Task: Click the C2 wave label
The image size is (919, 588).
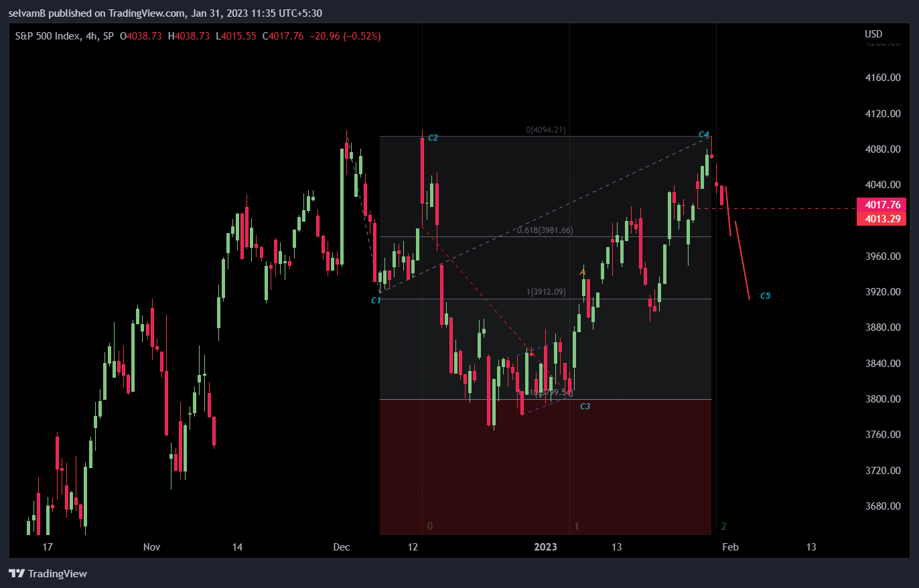Action: tap(433, 138)
